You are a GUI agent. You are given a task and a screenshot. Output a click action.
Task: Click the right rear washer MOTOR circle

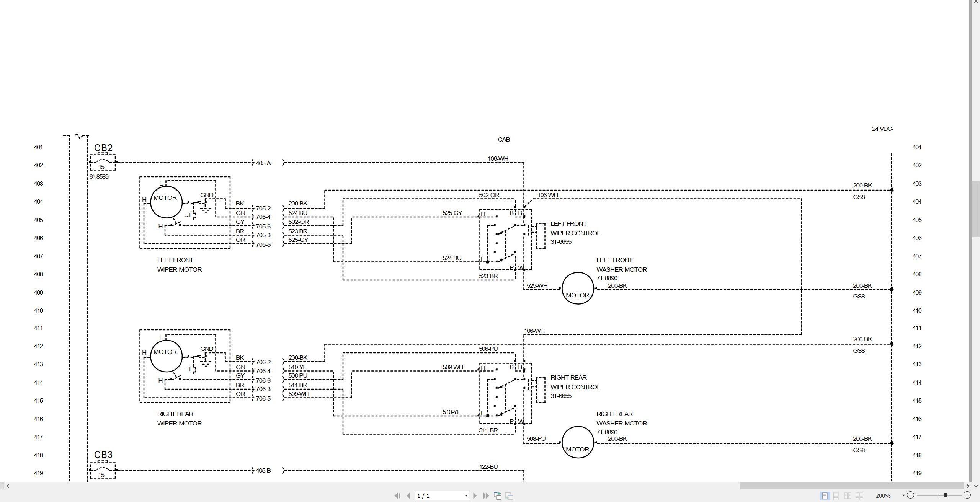pyautogui.click(x=578, y=442)
